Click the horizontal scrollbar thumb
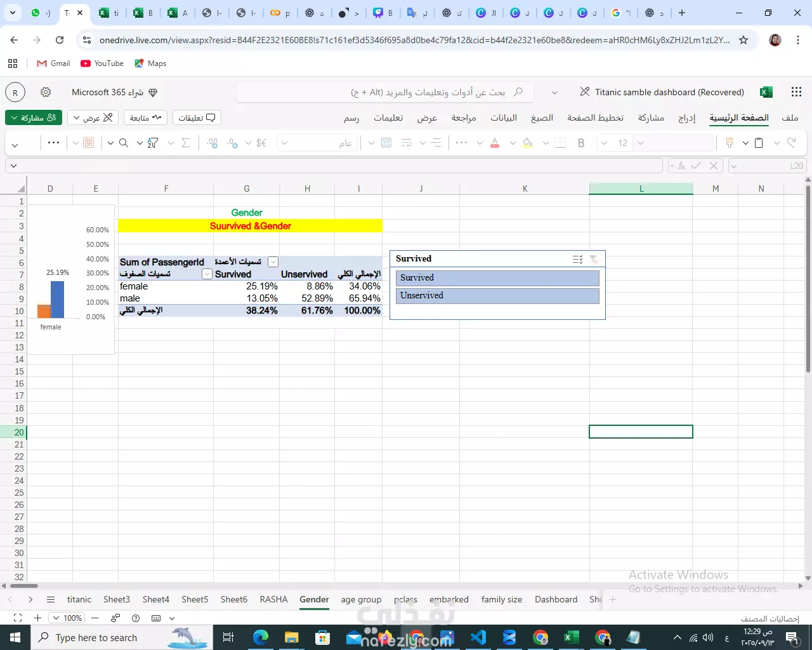 [23, 585]
